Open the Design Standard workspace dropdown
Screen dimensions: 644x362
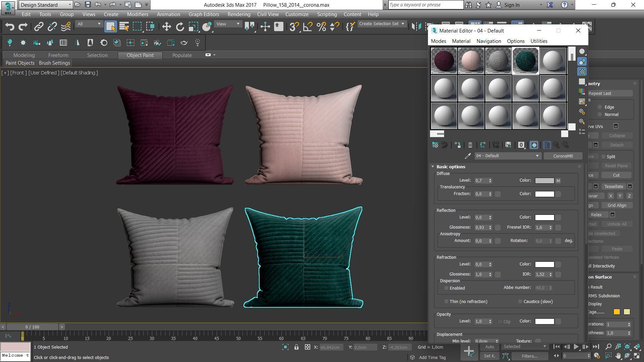tap(46, 5)
